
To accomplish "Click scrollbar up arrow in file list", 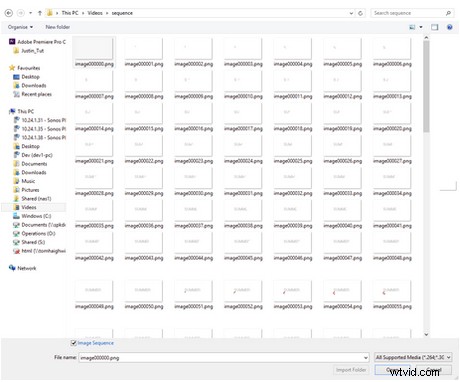I will pyautogui.click(x=426, y=38).
